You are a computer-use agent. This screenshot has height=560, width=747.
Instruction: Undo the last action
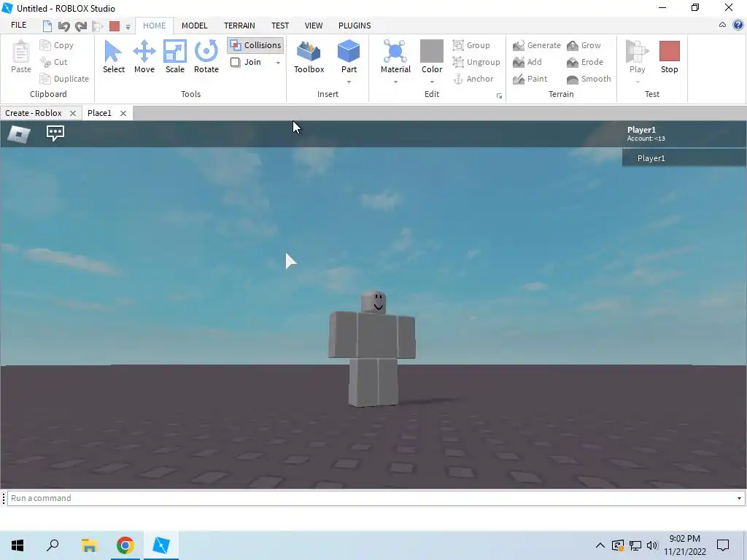pos(64,26)
